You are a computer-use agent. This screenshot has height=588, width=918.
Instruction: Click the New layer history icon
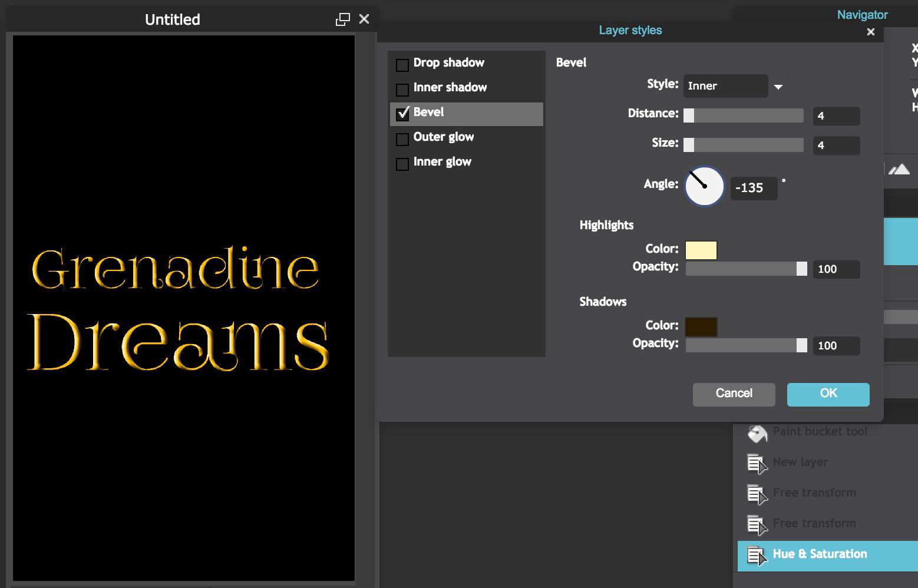[x=757, y=464]
